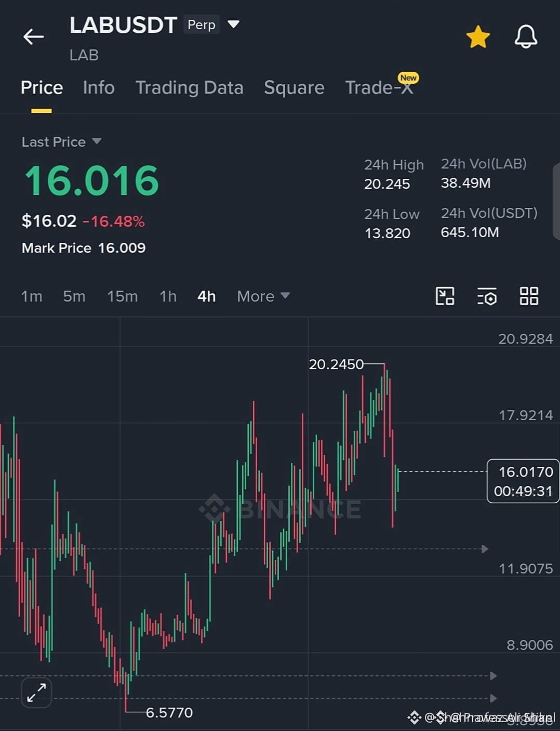560x731 pixels.
Task: Open price alert bell icon
Action: pos(526,37)
